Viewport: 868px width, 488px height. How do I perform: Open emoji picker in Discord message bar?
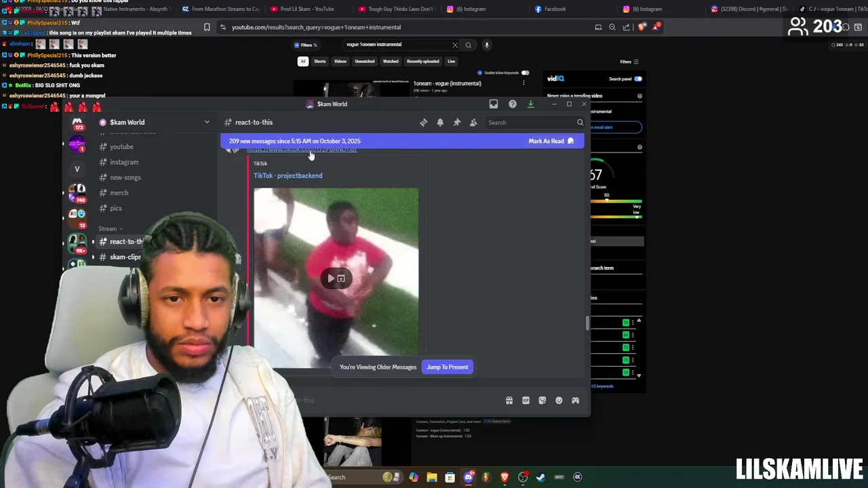(559, 401)
